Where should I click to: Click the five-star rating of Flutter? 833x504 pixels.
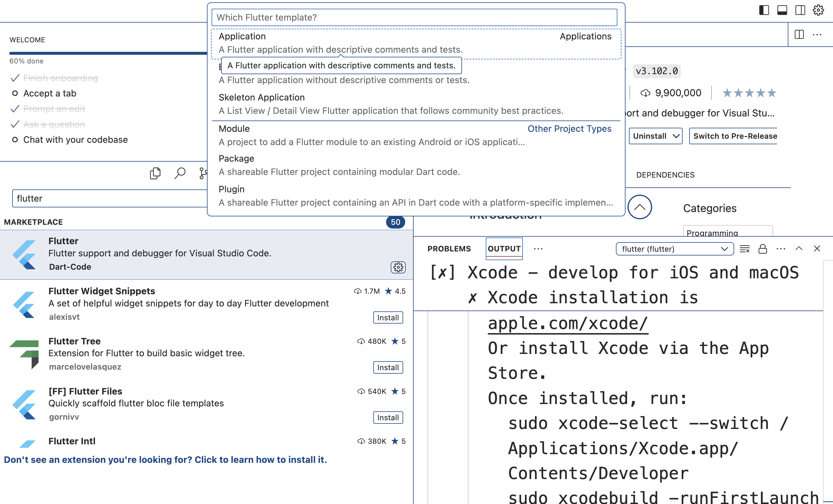tap(749, 93)
